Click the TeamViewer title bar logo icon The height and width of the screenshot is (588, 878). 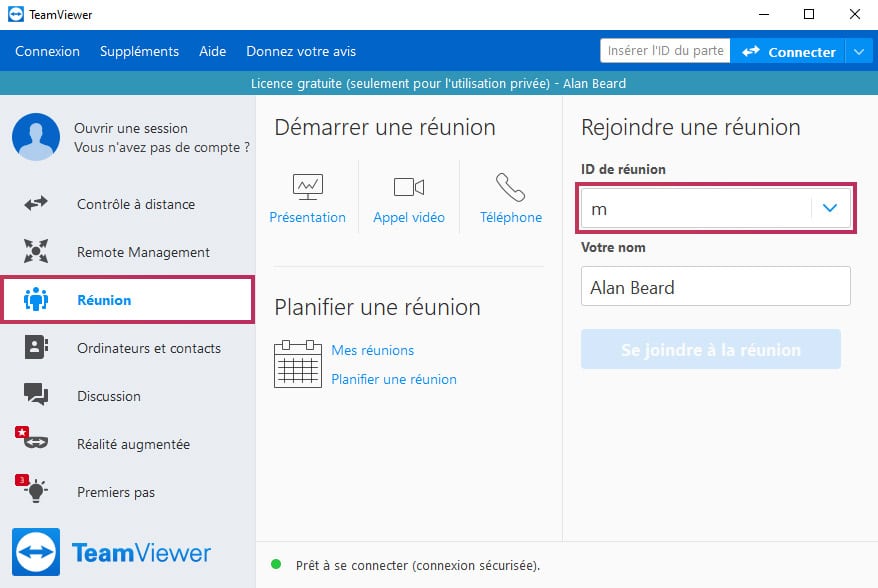(16, 14)
